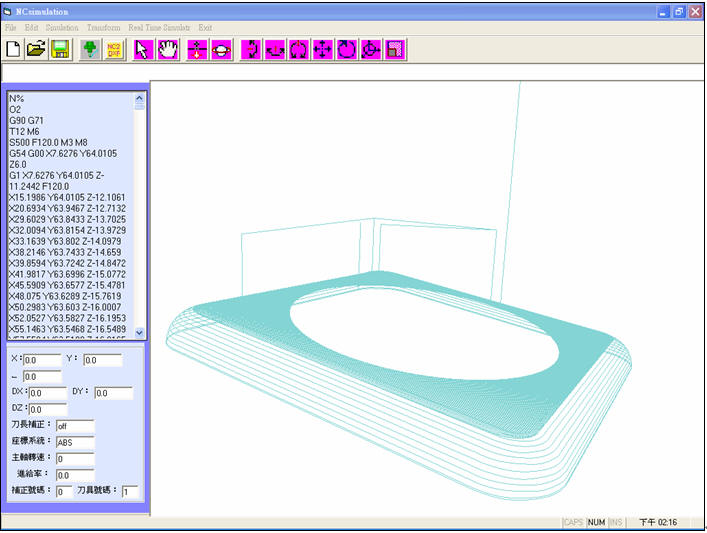Click the 主軸轉速 spindle speed field
The image size is (707, 533).
[75, 459]
